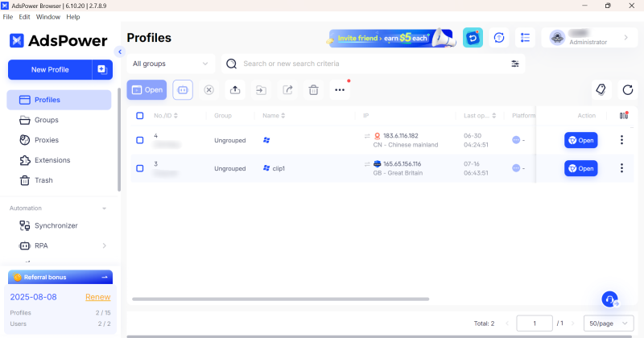Click the proxy swap icon for 183.6.116.182
644x338 pixels.
click(367, 136)
